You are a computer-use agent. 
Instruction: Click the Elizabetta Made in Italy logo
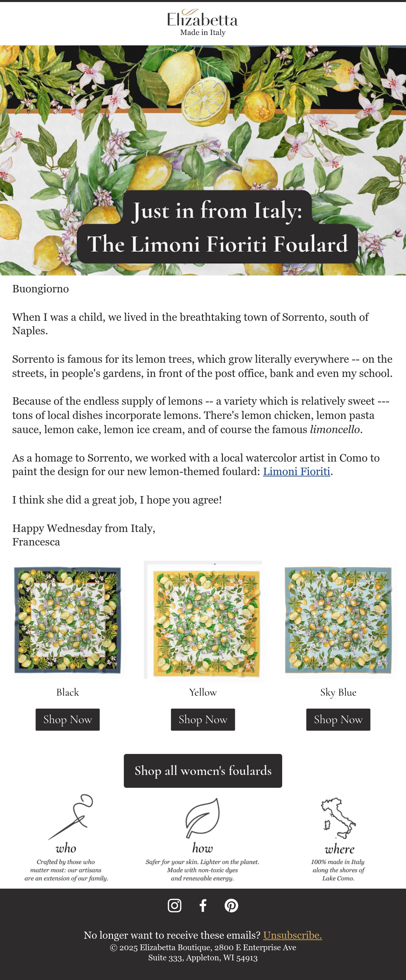(203, 23)
